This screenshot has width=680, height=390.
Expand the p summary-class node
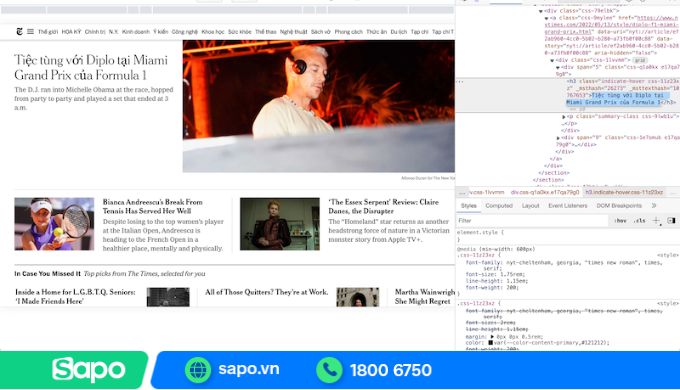pyautogui.click(x=564, y=117)
